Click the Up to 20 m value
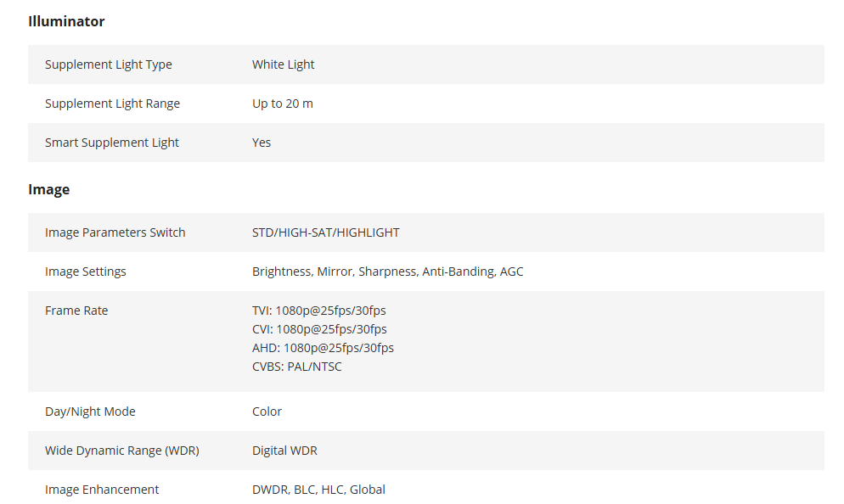This screenshot has height=504, width=844. point(283,104)
